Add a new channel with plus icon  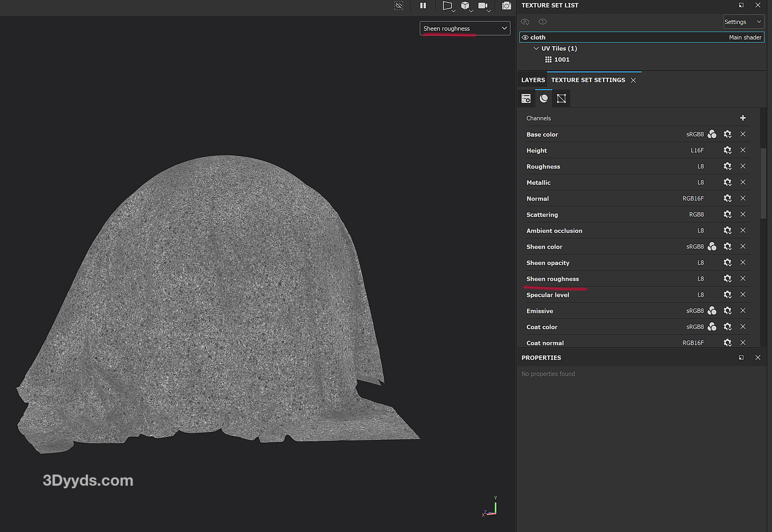pos(743,118)
